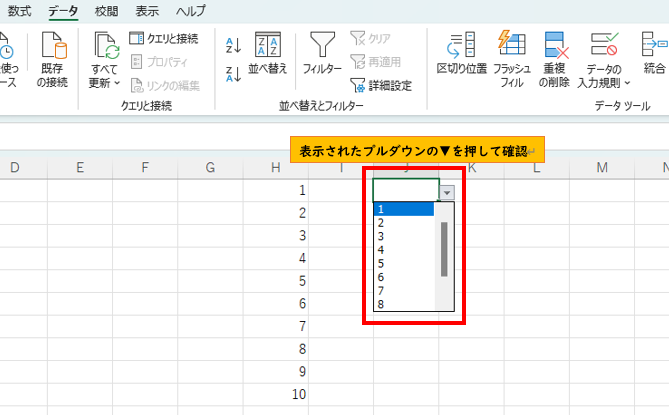
Task: Choose 3 in the dropdown list
Action: click(x=404, y=236)
